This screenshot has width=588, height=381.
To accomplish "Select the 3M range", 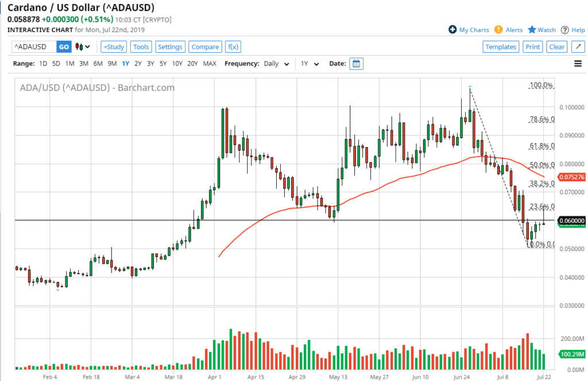I will tap(84, 64).
